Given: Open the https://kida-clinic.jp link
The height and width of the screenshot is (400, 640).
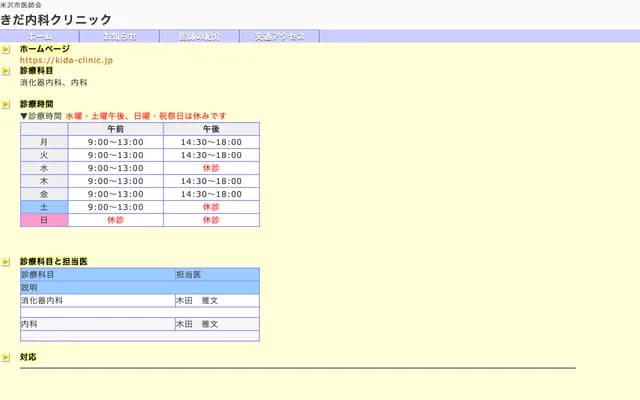Looking at the screenshot, I should tap(66, 60).
